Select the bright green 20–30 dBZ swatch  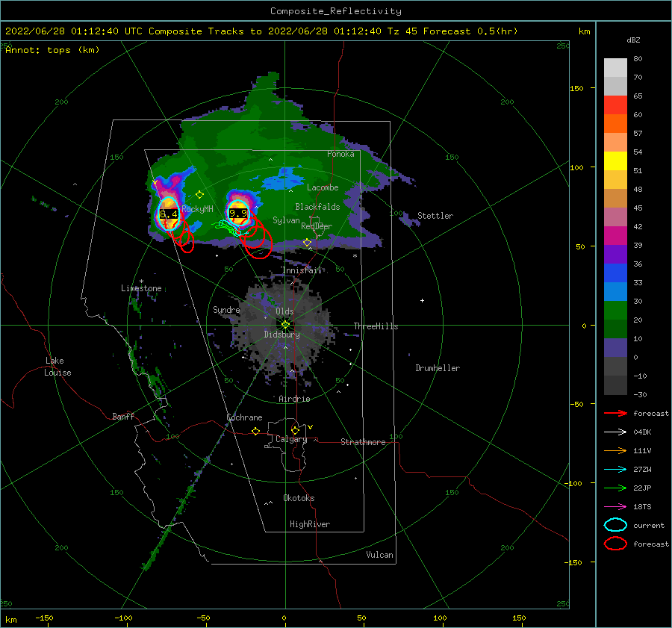click(x=615, y=311)
